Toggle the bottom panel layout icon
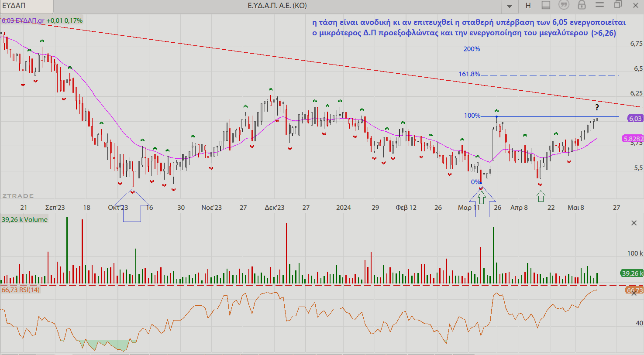This screenshot has width=644, height=355. (x=546, y=5)
